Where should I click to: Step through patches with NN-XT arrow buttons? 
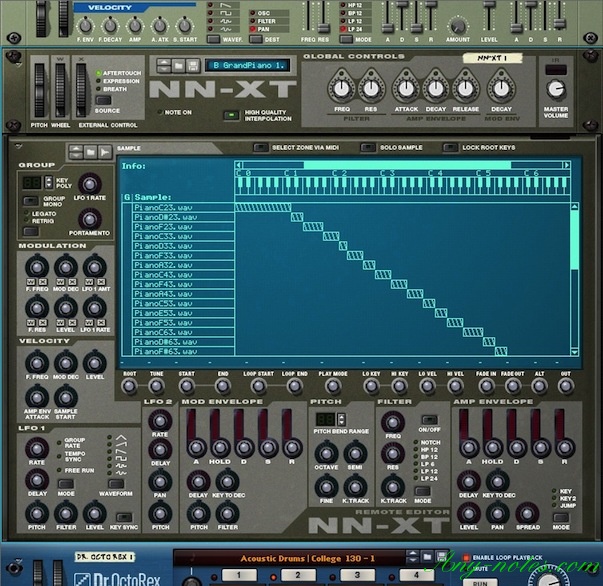(164, 66)
